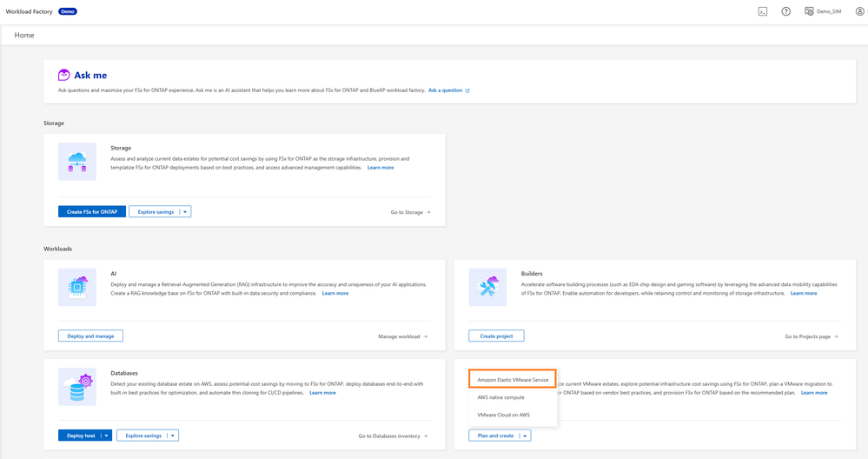The width and height of the screenshot is (868, 459).
Task: Click the Home breadcrumb tab
Action: coord(24,35)
